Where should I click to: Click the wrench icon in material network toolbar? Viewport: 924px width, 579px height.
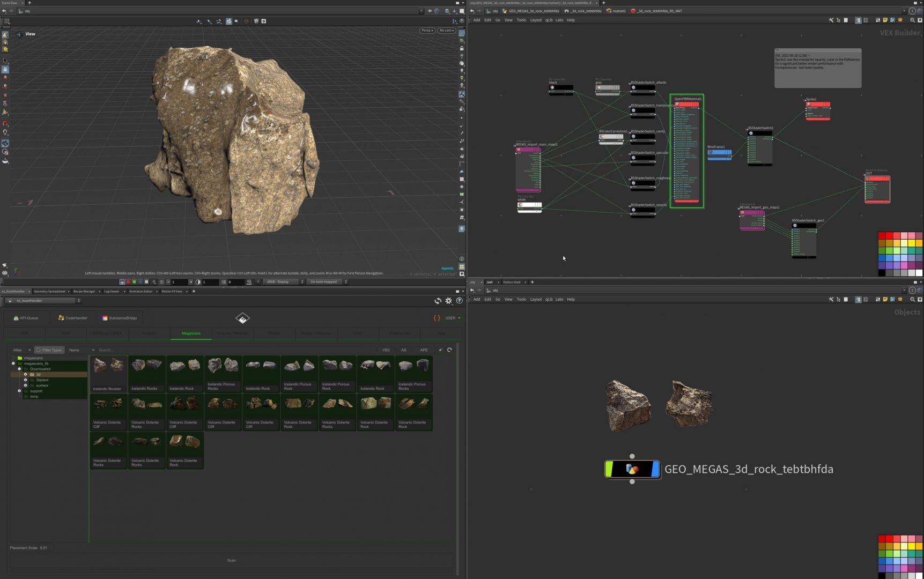pyautogui.click(x=831, y=20)
